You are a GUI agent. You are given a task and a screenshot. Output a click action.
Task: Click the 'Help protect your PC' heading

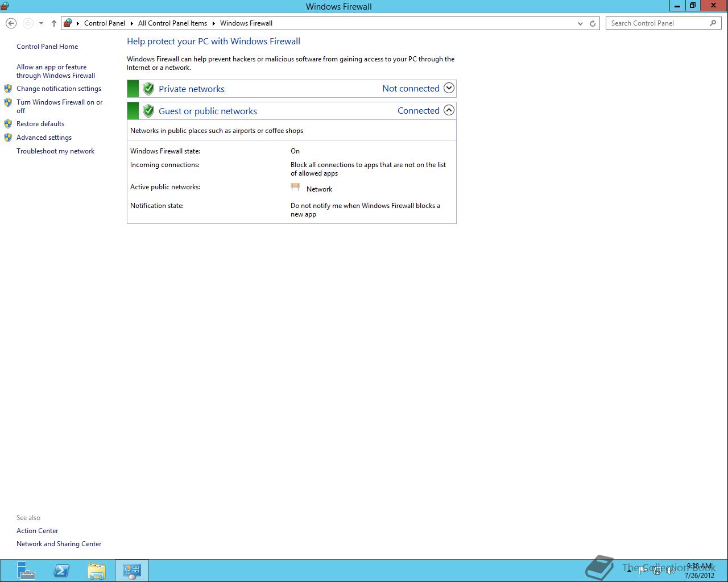tap(213, 41)
